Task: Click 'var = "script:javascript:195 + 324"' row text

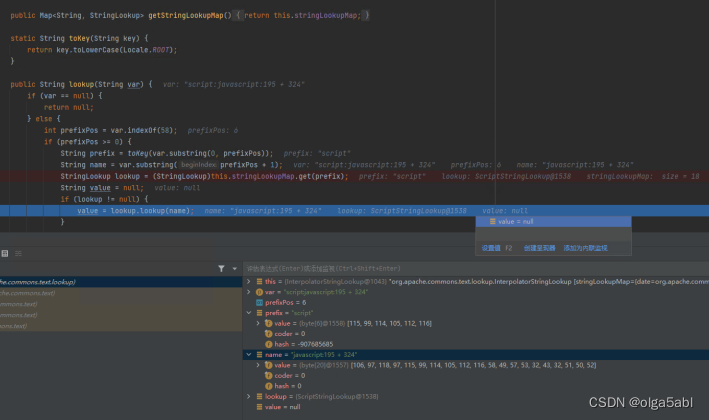Action: pyautogui.click(x=317, y=292)
